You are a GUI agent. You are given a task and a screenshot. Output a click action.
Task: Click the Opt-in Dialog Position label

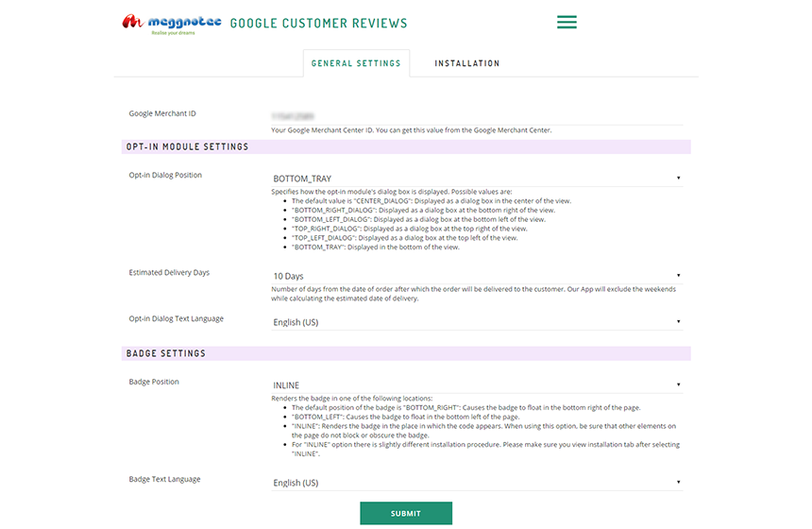click(x=165, y=175)
